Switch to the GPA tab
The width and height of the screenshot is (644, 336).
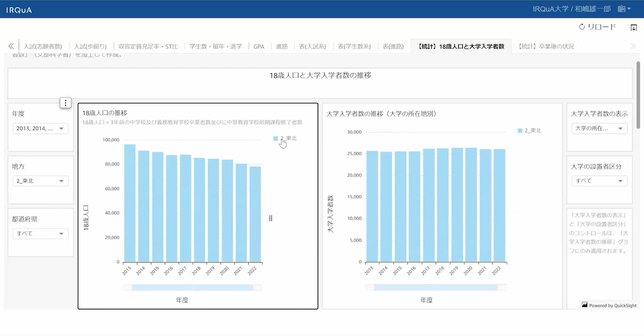[259, 46]
